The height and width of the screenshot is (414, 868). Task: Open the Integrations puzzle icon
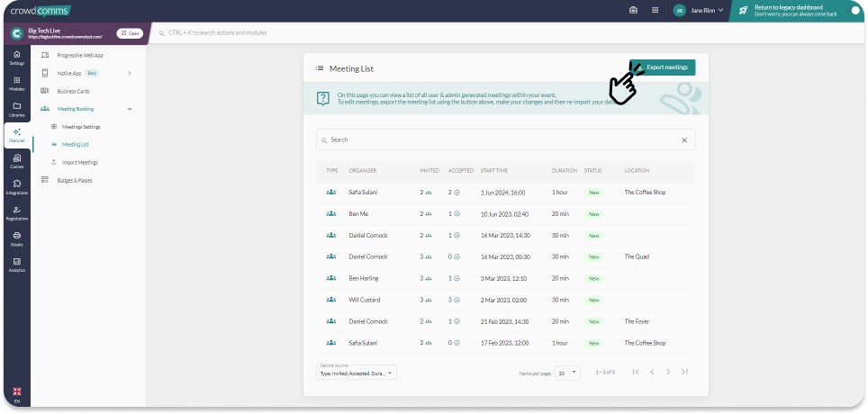pos(16,187)
